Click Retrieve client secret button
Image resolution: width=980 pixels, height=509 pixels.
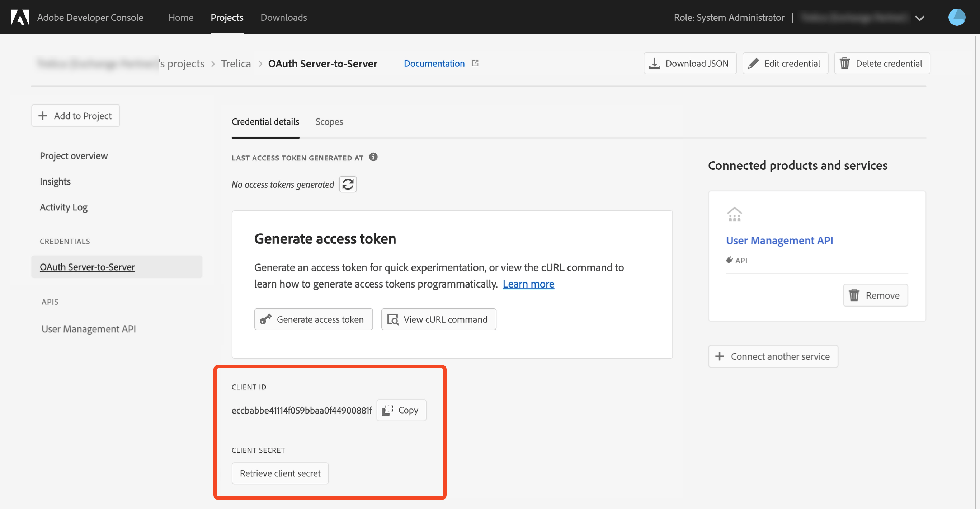280,473
